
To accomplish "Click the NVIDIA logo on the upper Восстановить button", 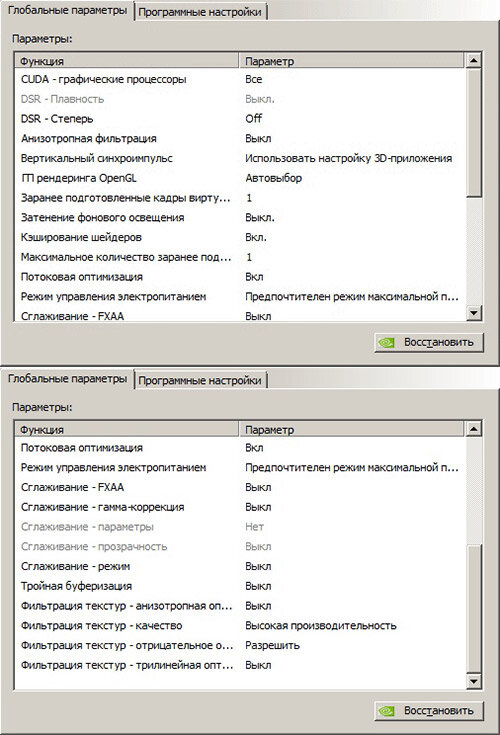I will 386,343.
